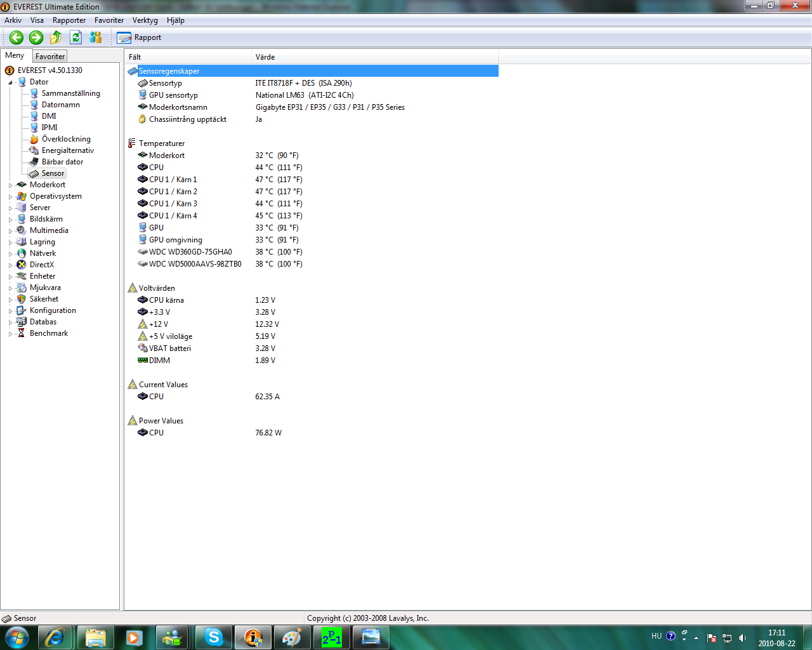
Task: Expand the Server tree node
Action: [10, 208]
